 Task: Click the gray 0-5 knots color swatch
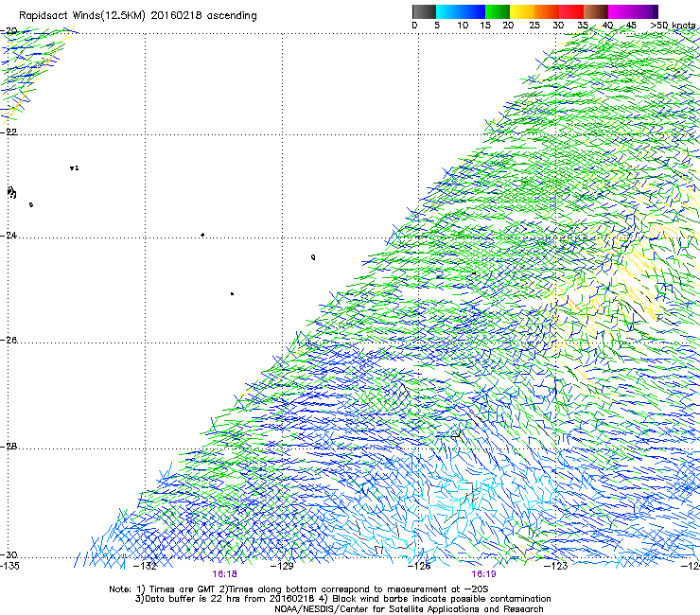(x=425, y=11)
